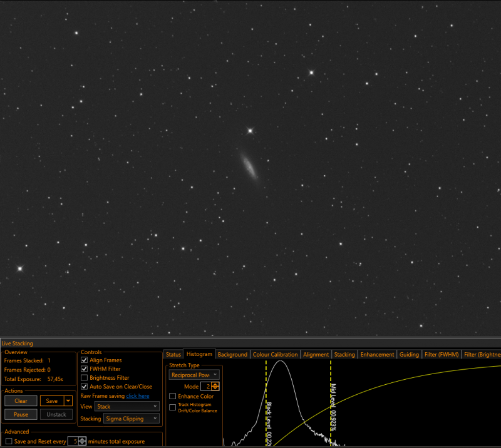Click the Clear button
Viewport: 501px width, 448px height.
[21, 400]
